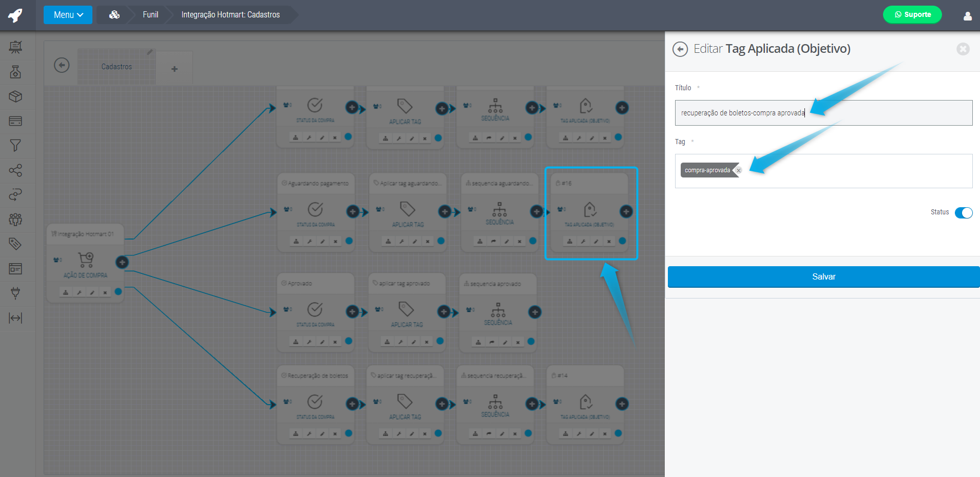The image size is (980, 477).
Task: Expand the sidebar with the width arrows icon
Action: [15, 318]
